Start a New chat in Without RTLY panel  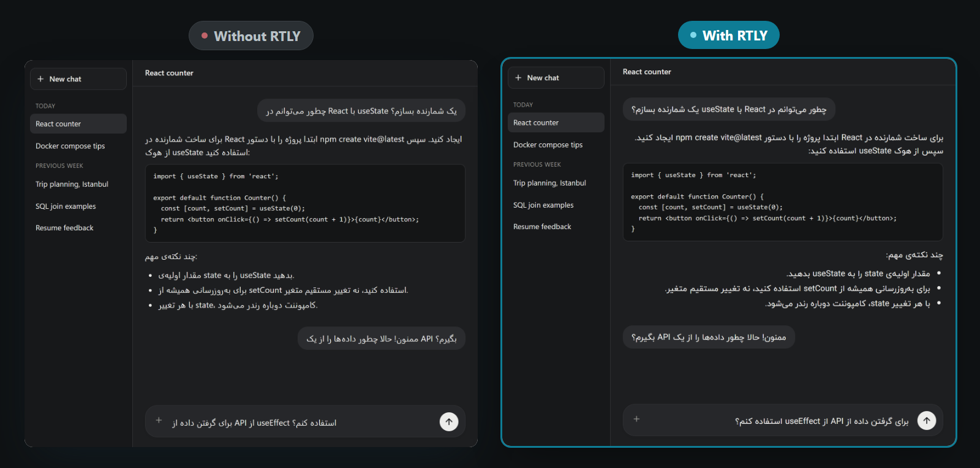pyautogui.click(x=78, y=79)
